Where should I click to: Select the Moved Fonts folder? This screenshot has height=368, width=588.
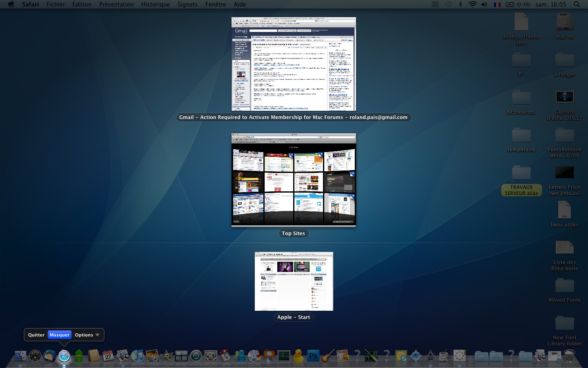[x=565, y=290]
